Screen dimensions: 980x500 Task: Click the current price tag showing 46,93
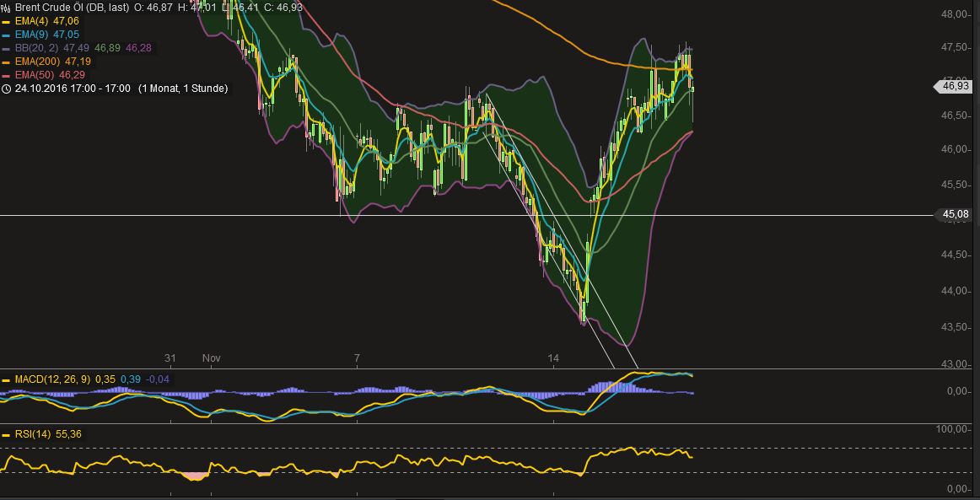tap(954, 85)
